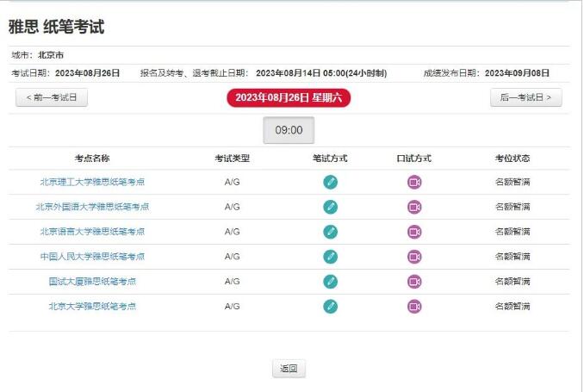This screenshot has height=392, width=584.
Task: Open 北京外国语大学雅思纸笔考点 link
Action: [92, 207]
